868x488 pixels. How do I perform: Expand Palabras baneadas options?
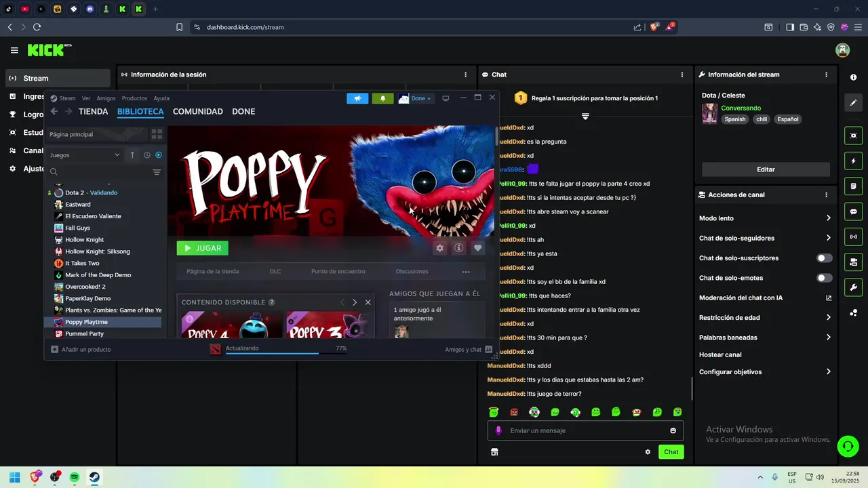[x=828, y=338]
